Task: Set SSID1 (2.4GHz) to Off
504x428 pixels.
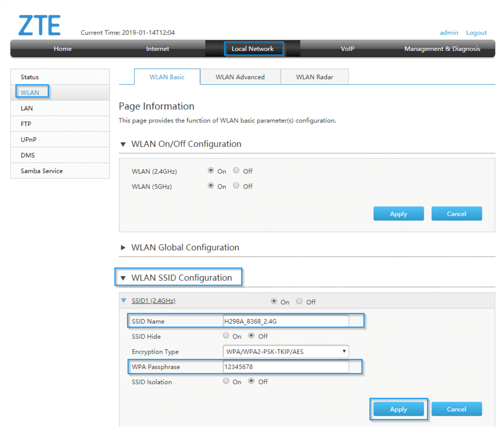Action: pos(299,301)
